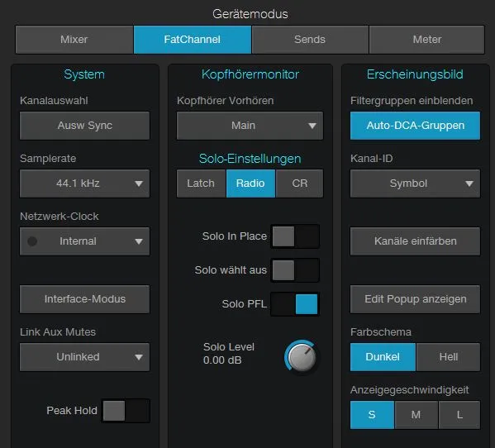Click Edit Popup anzeigen button
Viewport: 495px width, 448px height.
coord(415,299)
